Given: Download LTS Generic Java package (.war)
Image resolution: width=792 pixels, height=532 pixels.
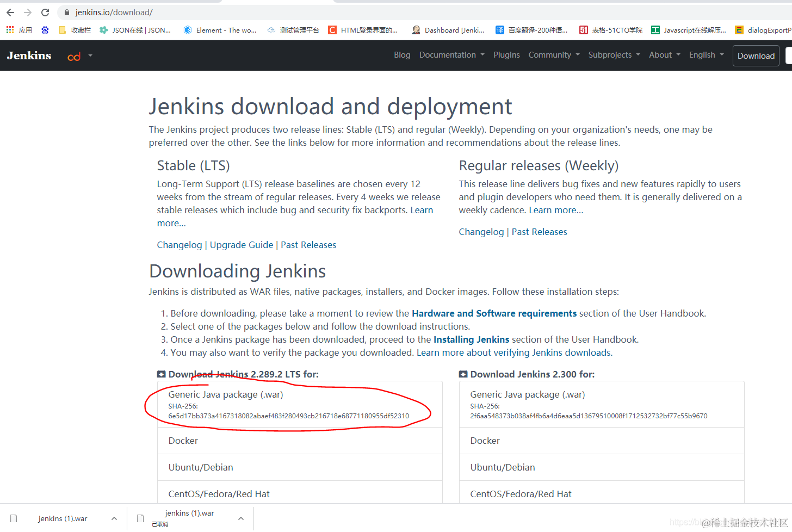Looking at the screenshot, I should (300, 404).
